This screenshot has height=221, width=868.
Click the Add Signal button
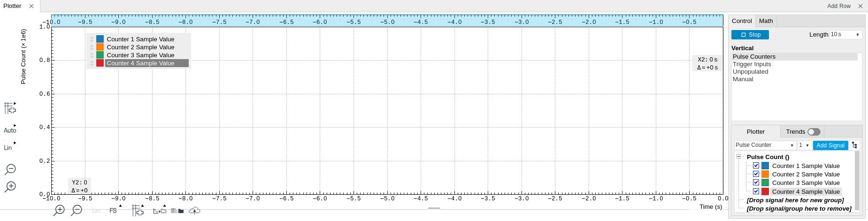coord(830,145)
